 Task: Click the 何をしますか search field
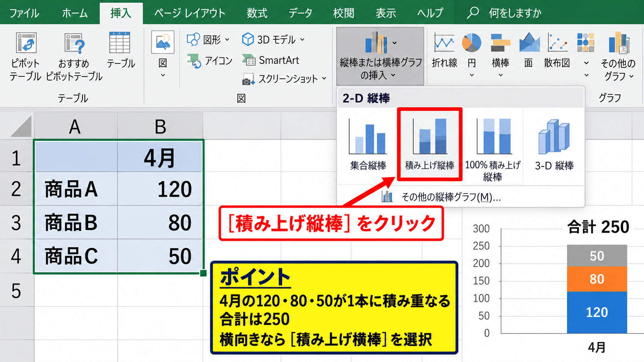click(x=515, y=13)
